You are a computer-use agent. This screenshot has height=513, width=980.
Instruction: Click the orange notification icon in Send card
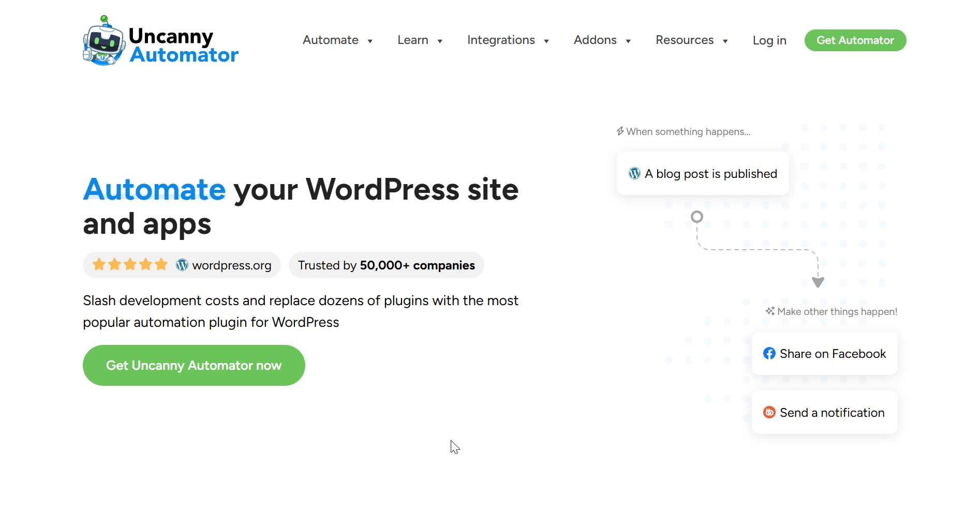click(769, 412)
